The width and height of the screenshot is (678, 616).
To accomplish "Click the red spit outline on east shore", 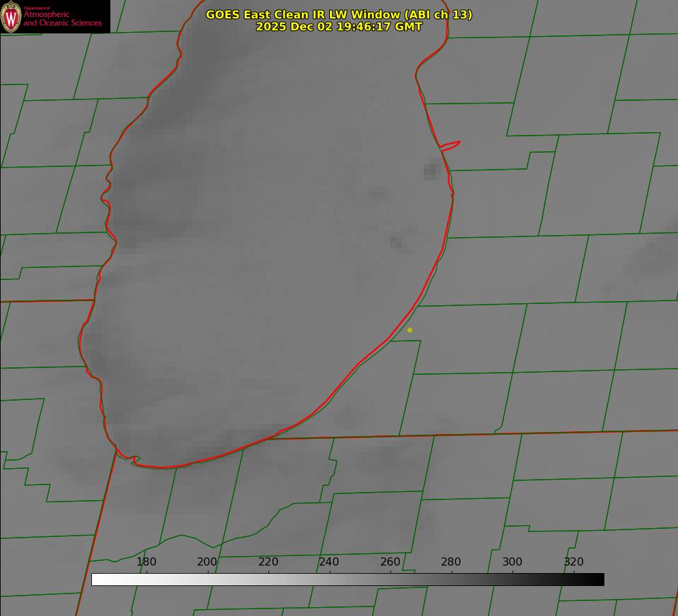I will 451,144.
